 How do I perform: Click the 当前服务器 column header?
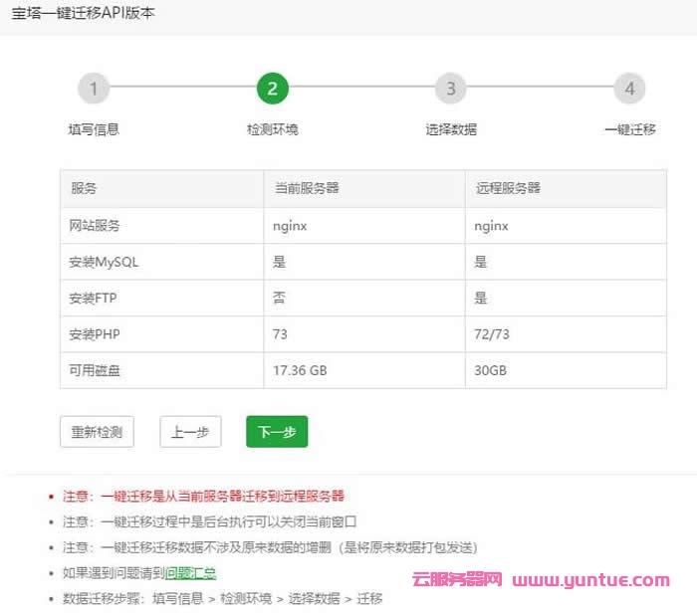coord(307,188)
